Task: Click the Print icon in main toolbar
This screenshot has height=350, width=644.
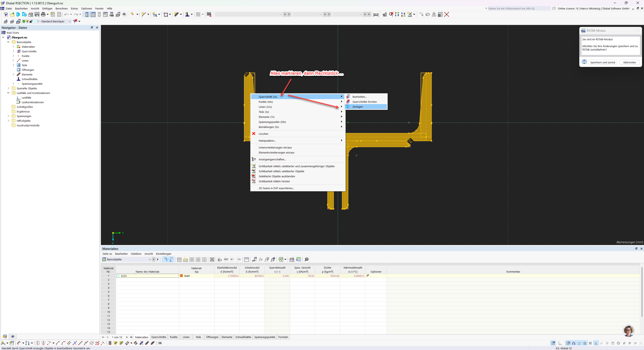Action: tap(43, 14)
